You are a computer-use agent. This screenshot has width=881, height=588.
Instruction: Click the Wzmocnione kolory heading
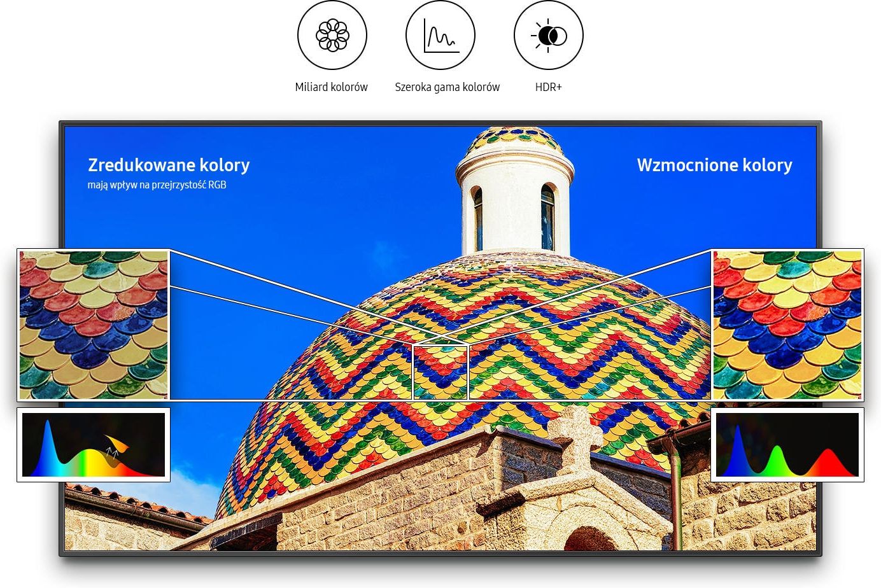[x=715, y=165]
